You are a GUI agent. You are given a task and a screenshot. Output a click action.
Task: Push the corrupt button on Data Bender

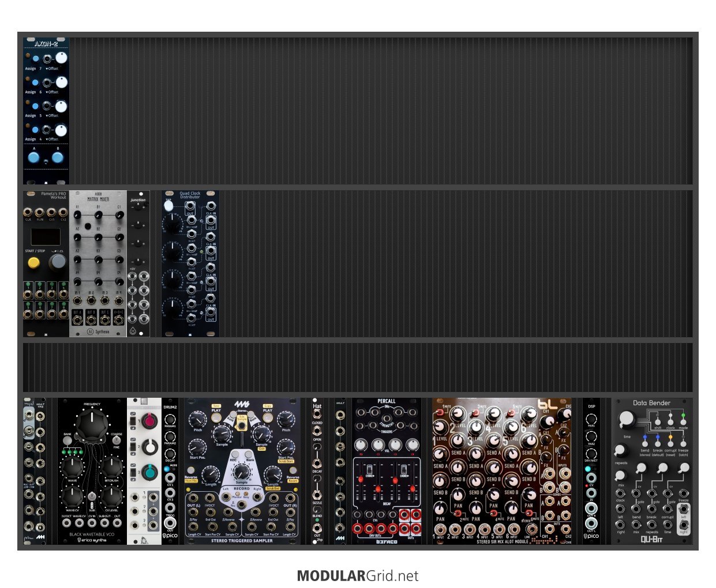click(x=670, y=444)
